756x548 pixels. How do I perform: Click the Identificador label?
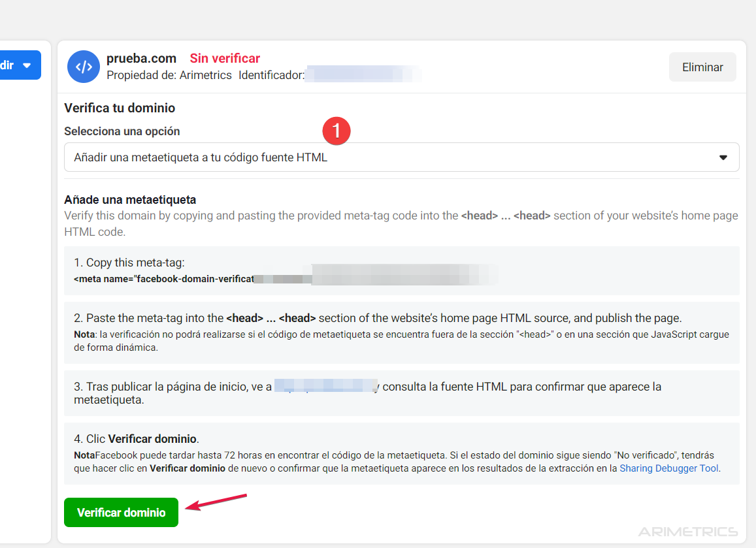coord(271,75)
